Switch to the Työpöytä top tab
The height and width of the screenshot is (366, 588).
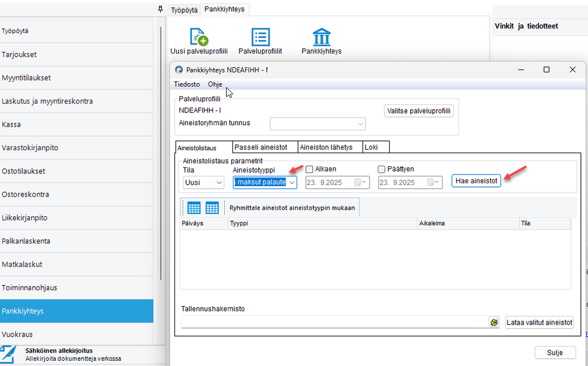point(184,10)
